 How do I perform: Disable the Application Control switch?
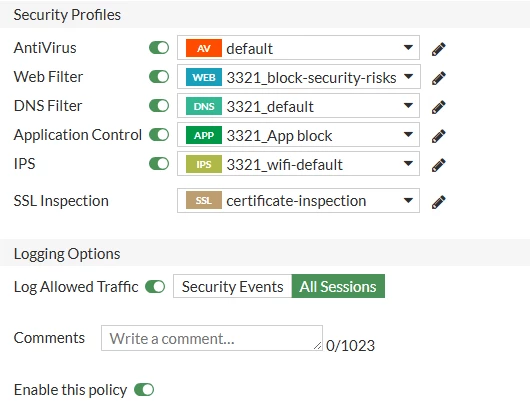(x=159, y=135)
